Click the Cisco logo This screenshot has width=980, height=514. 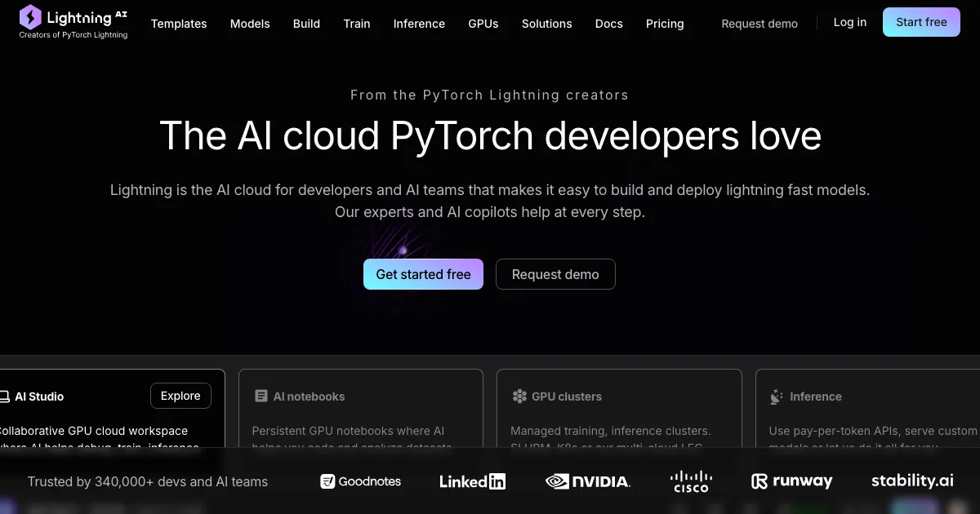click(691, 481)
